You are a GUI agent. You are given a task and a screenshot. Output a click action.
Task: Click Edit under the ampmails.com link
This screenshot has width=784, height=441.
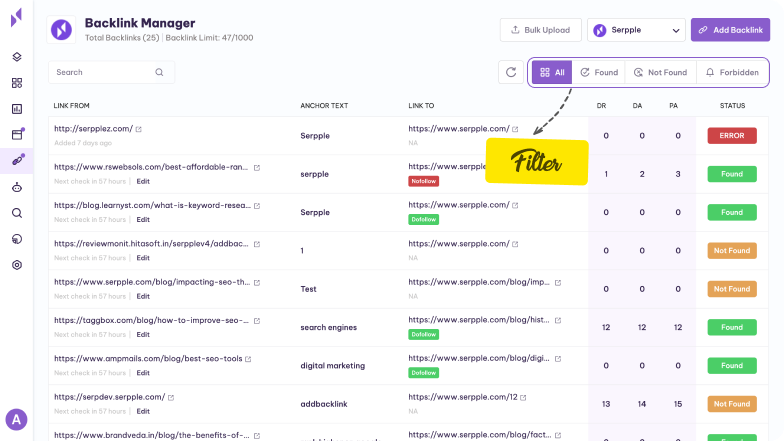pos(143,373)
